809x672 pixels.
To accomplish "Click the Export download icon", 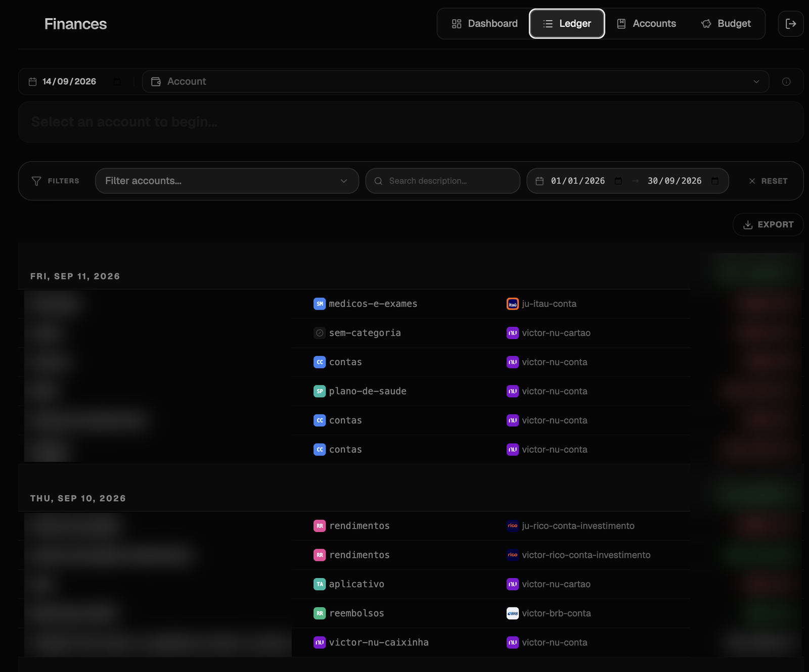I will 748,225.
